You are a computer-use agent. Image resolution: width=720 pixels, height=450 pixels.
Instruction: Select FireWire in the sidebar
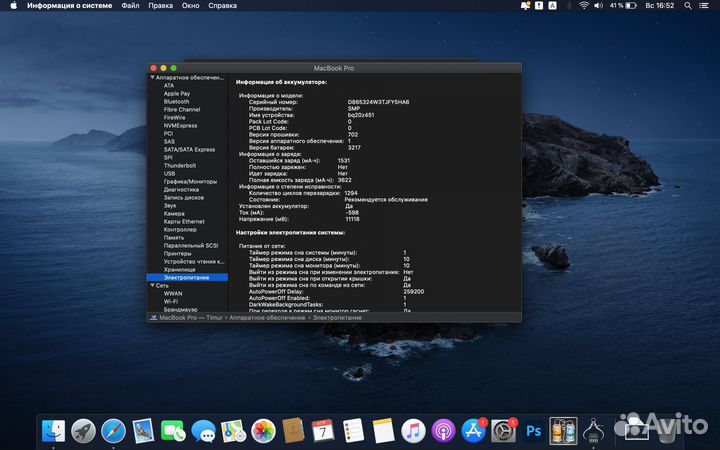(174, 118)
